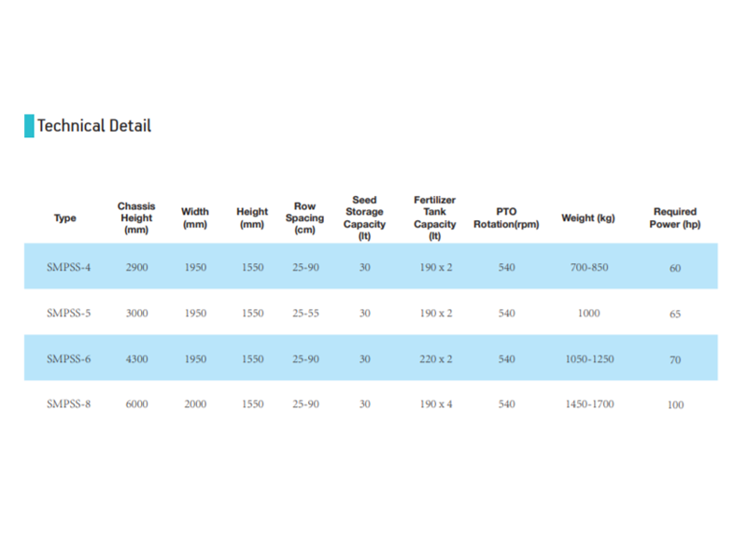Click the "Required Power (hp)" header
Screen dimensions: 747x560
675,218
